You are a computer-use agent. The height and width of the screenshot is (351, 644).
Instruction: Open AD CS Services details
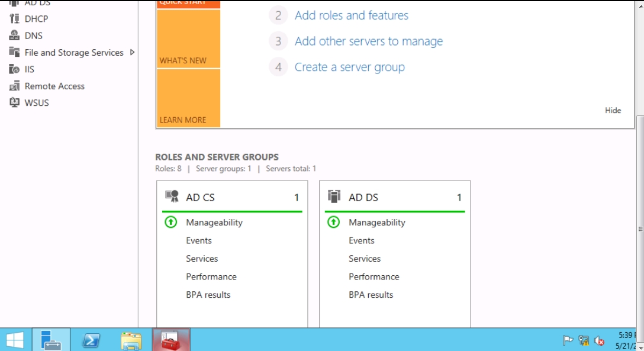click(x=202, y=259)
